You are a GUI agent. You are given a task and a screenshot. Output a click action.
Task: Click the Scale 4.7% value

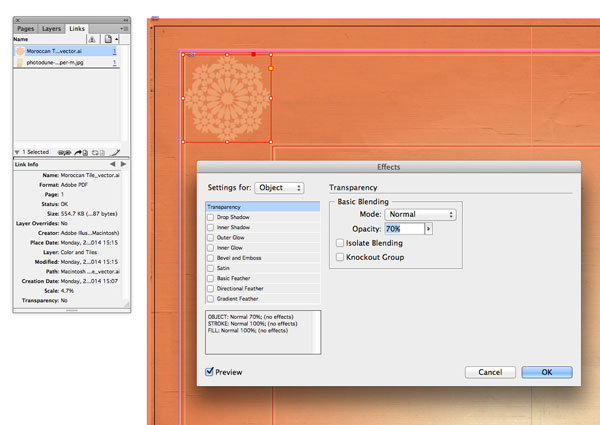pyautogui.click(x=67, y=291)
